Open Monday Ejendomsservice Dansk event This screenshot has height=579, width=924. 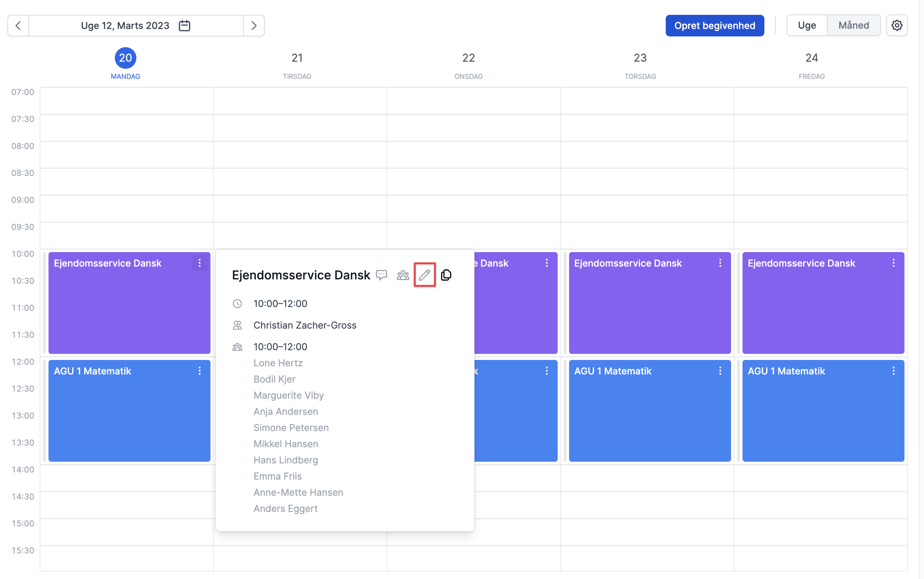coord(129,303)
